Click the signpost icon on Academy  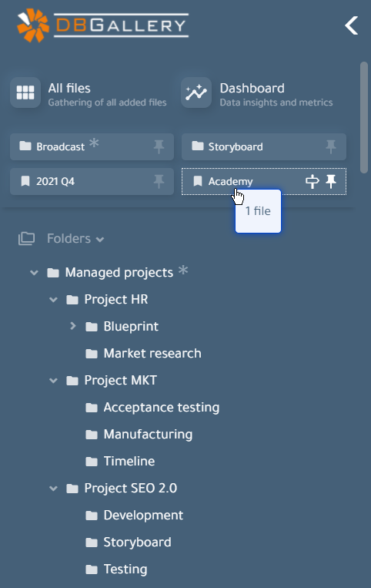[x=313, y=182]
